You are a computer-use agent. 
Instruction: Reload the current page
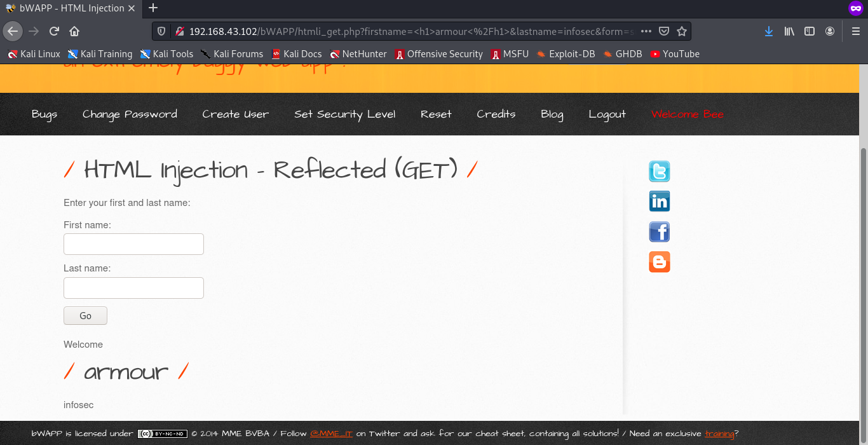tap(54, 31)
